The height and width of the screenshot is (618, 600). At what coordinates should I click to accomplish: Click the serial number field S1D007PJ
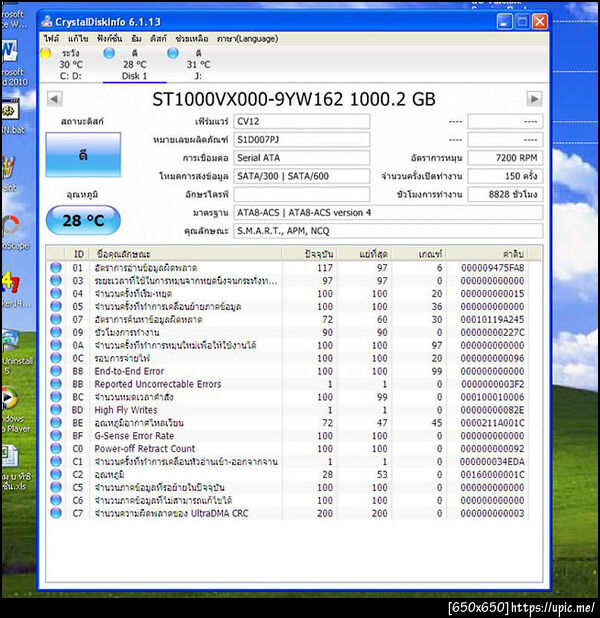(302, 140)
